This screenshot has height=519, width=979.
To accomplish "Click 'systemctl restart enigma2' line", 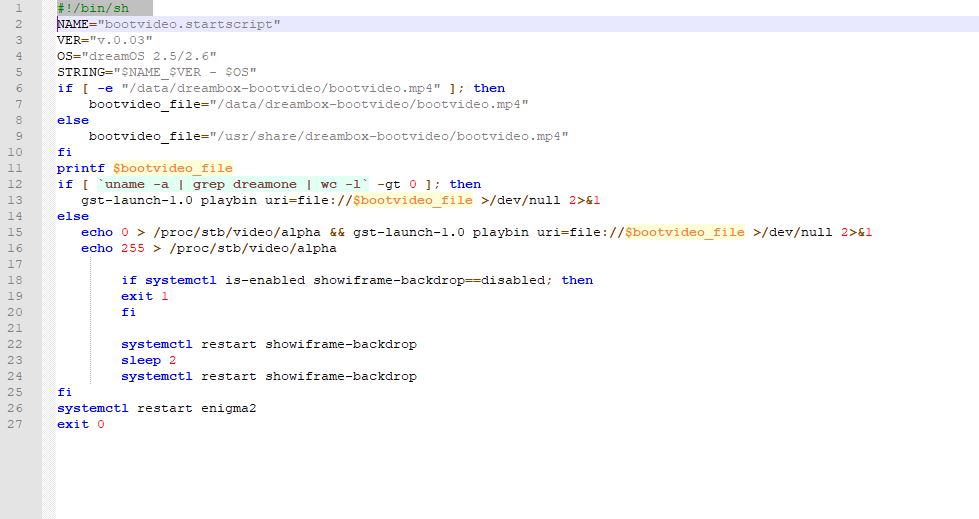I will coord(156,408).
